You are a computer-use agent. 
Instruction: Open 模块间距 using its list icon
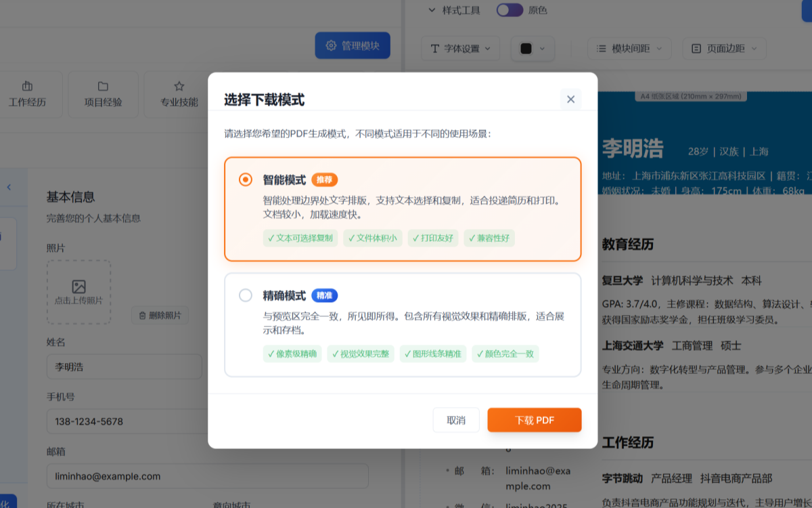click(601, 48)
